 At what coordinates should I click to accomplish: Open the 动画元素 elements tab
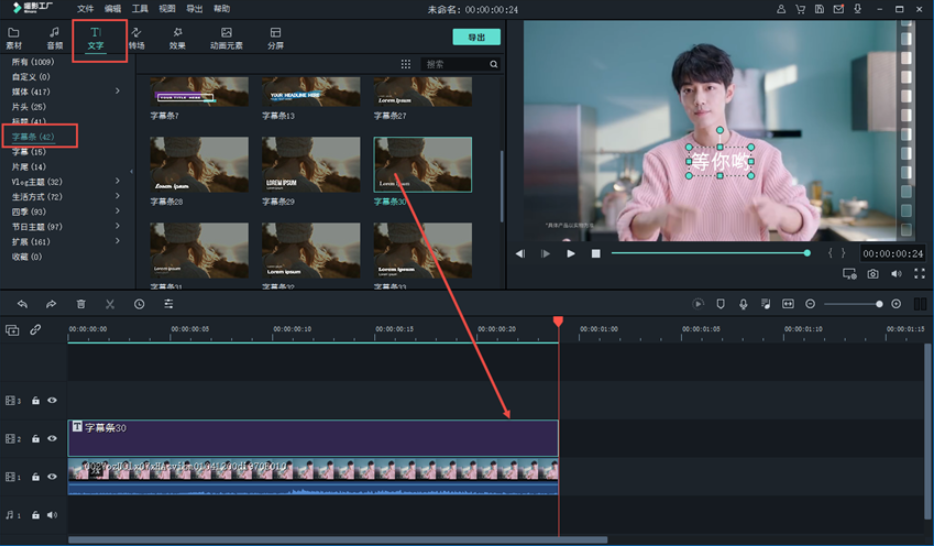click(226, 38)
